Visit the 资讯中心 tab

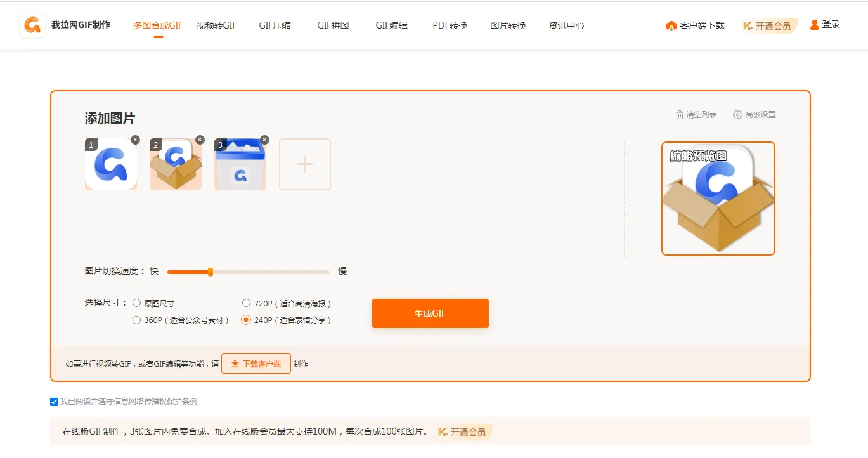point(566,25)
